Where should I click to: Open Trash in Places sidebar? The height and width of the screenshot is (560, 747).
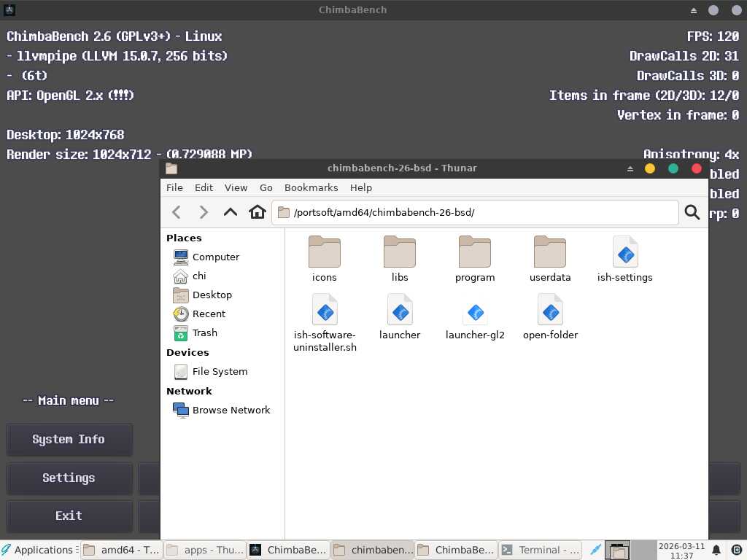[x=196, y=332]
